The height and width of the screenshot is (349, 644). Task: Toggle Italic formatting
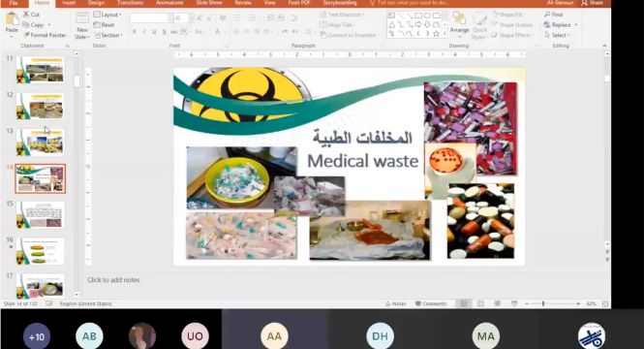tap(144, 32)
